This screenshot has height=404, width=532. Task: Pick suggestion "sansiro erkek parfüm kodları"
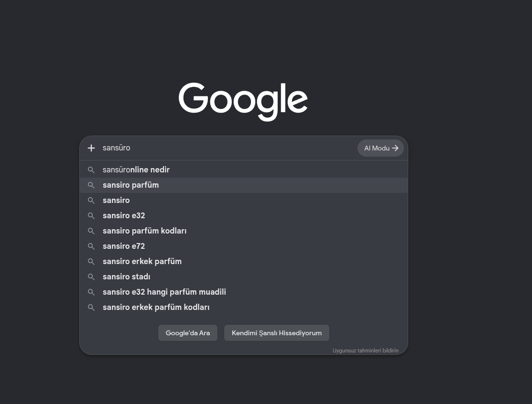(244, 307)
